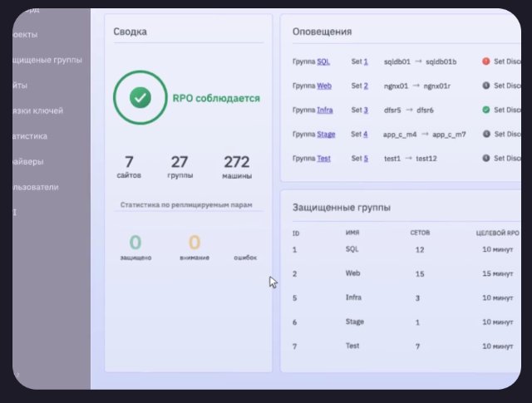
Task: Select the Test row in protected groups table
Action: pos(405,346)
